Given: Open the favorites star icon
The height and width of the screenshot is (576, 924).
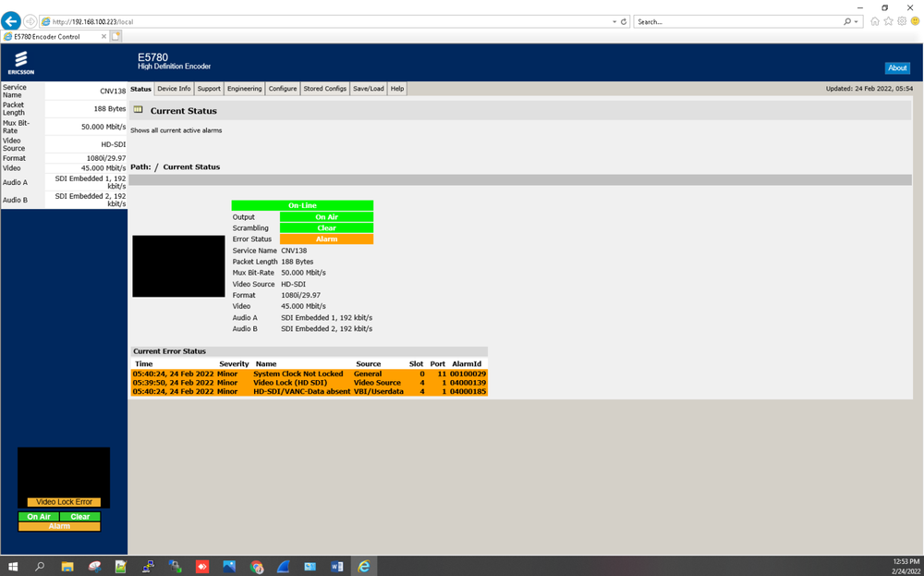Looking at the screenshot, I should click(888, 21).
